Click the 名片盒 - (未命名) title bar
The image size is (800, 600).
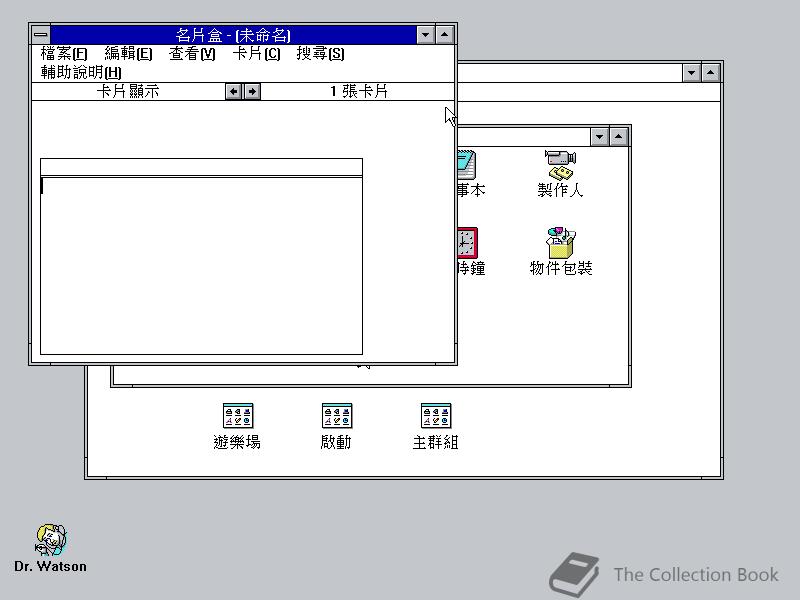233,35
